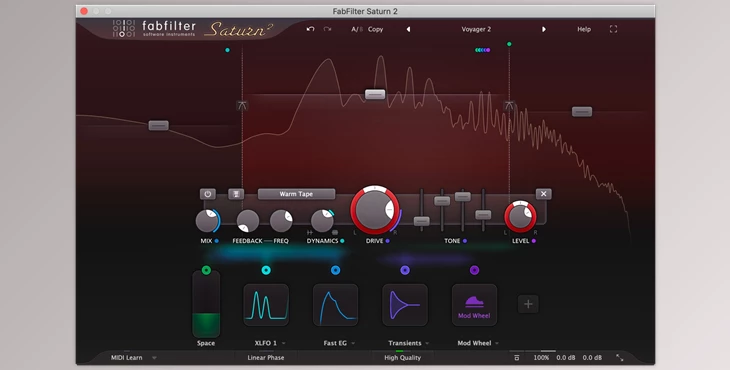The height and width of the screenshot is (370, 730).
Task: Go to the previous preset arrow
Action: (408, 29)
